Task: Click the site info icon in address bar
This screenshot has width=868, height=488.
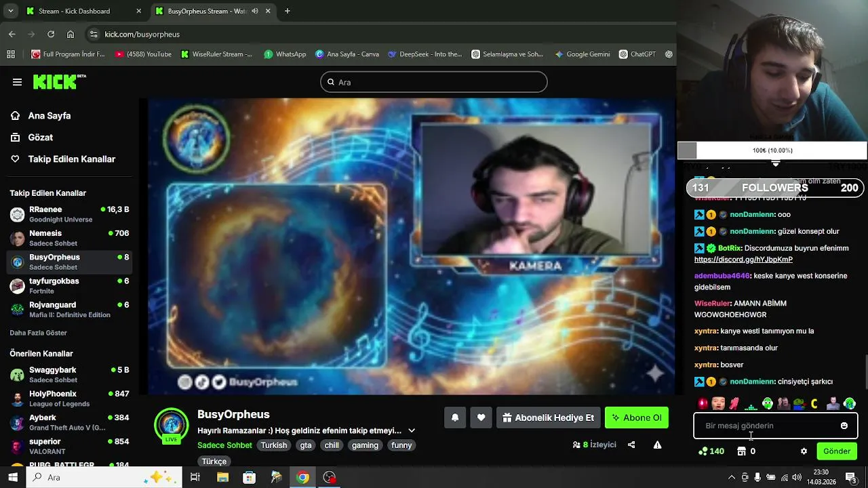Action: point(94,34)
